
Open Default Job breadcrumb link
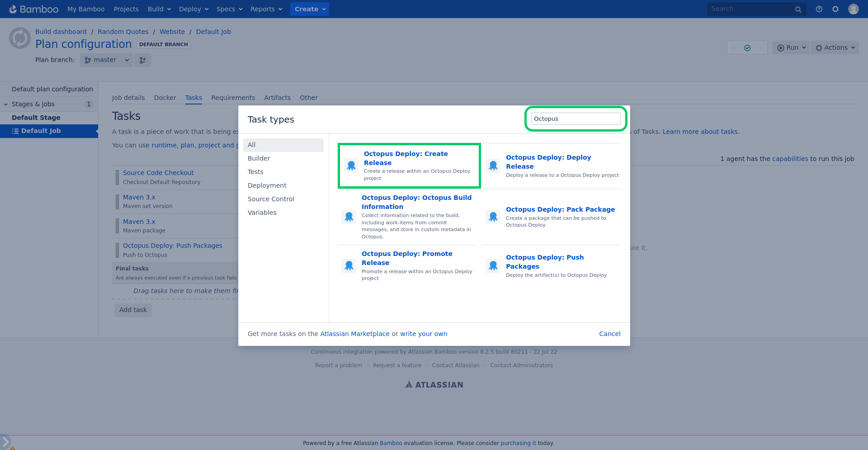(213, 32)
